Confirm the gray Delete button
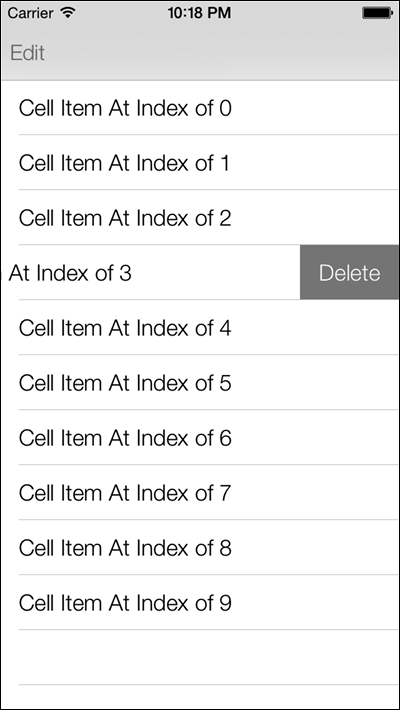Viewport: 400px width, 710px height. (349, 272)
